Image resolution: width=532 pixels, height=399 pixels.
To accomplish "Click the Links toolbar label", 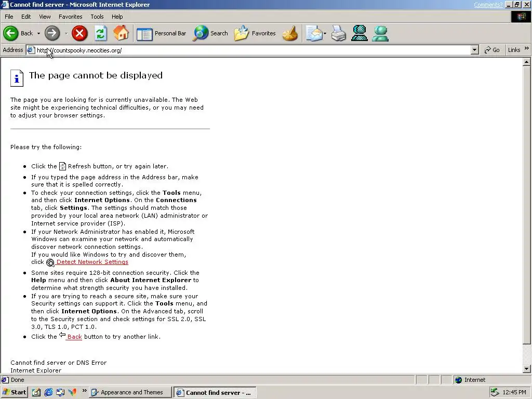I will (514, 50).
